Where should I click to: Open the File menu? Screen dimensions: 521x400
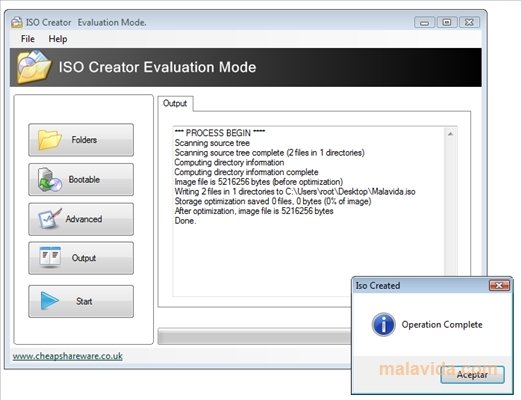(x=28, y=39)
